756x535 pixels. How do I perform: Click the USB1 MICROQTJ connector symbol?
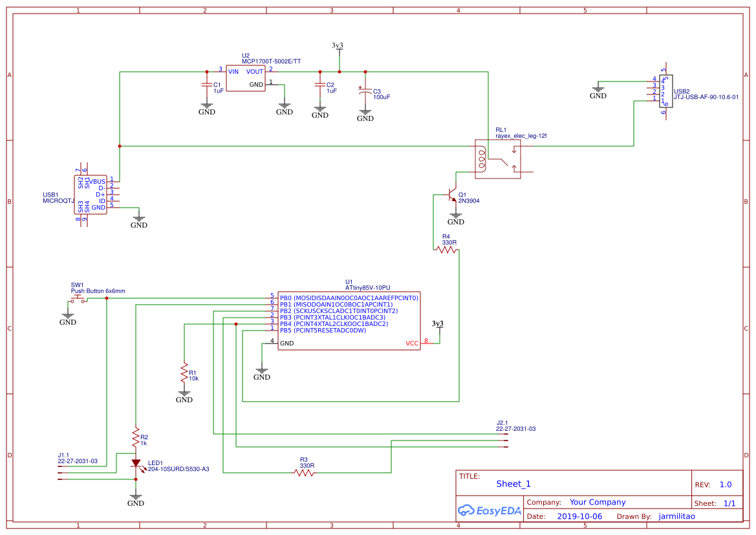coord(91,195)
